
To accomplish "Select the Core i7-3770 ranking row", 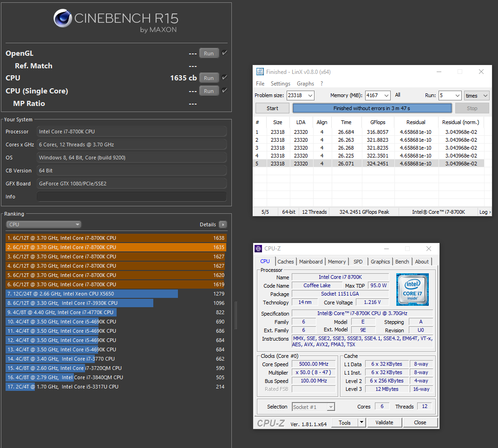I will coord(116,359).
